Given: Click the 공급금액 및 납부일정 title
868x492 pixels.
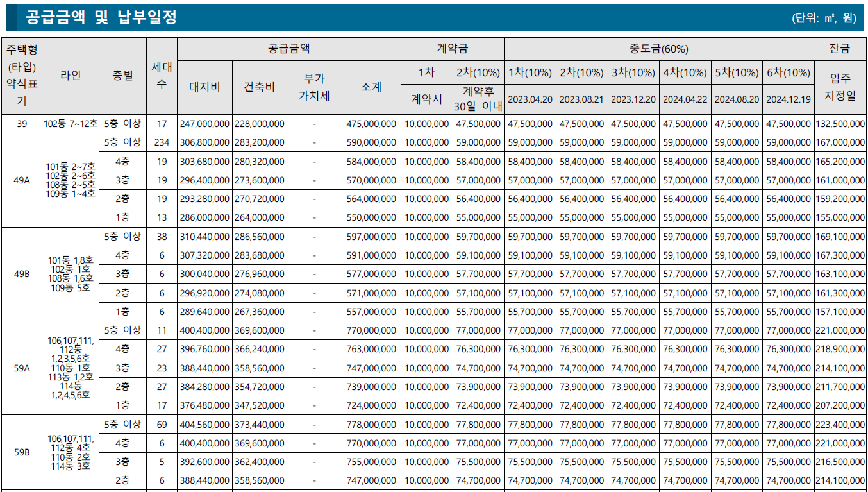Looking at the screenshot, I should 101,17.
